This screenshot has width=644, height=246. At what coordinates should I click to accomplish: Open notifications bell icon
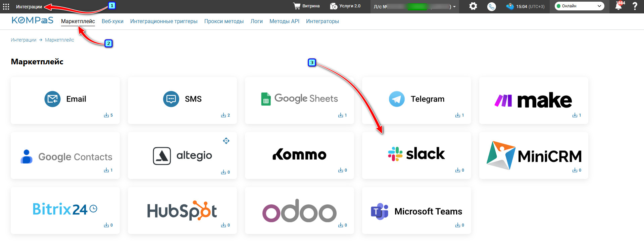coord(618,6)
